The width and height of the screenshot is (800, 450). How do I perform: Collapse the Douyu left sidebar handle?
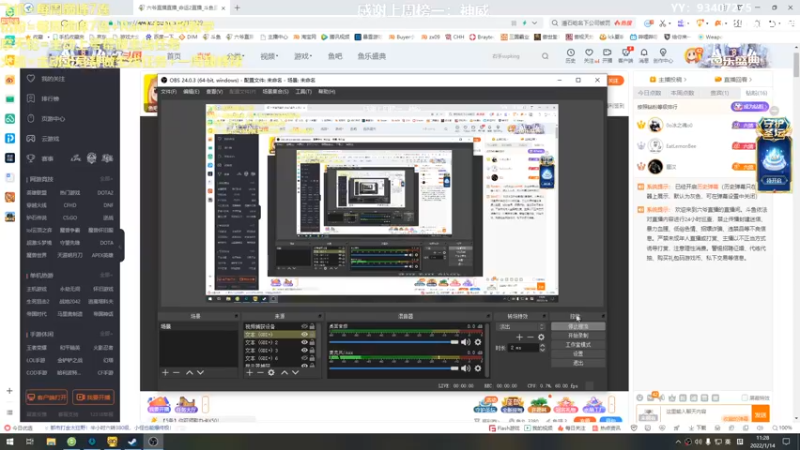(121, 246)
